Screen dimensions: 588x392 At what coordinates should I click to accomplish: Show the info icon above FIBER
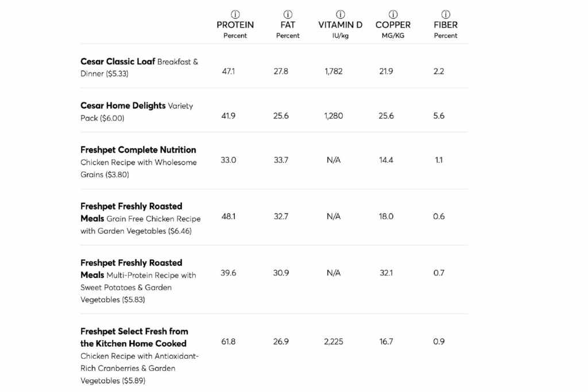pos(446,14)
